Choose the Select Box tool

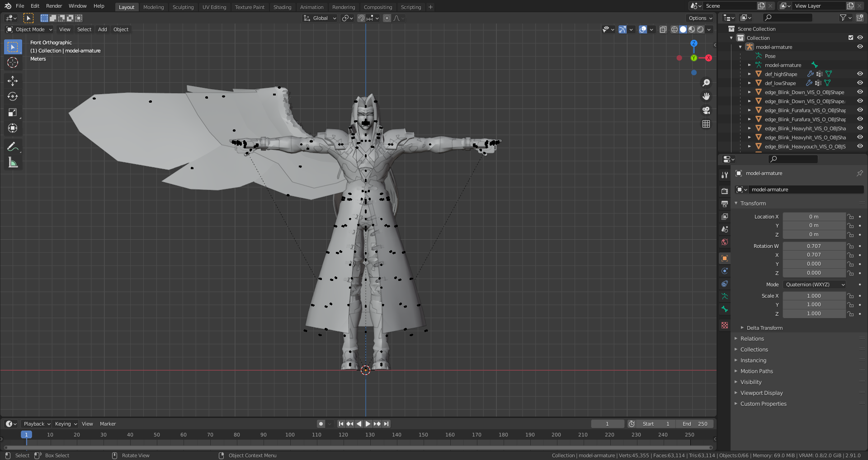(13, 47)
